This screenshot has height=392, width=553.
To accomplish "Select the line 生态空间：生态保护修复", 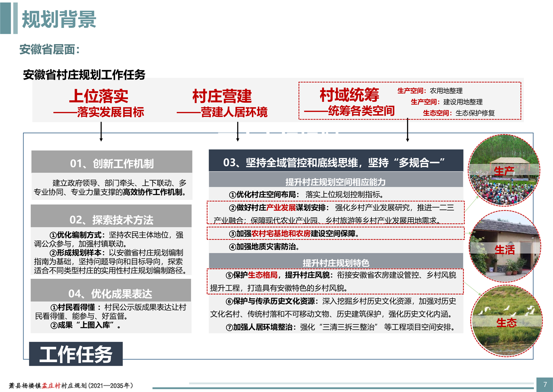I will 459,113.
